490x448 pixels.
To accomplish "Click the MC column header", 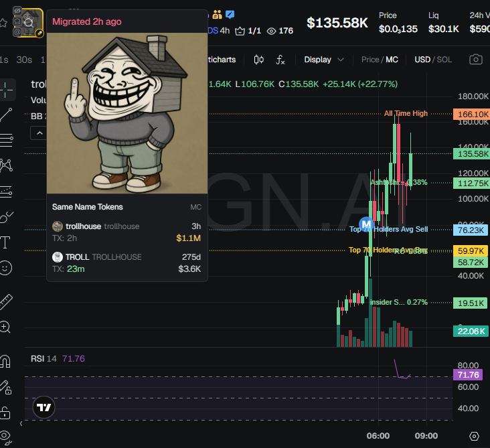I will pyautogui.click(x=195, y=207).
